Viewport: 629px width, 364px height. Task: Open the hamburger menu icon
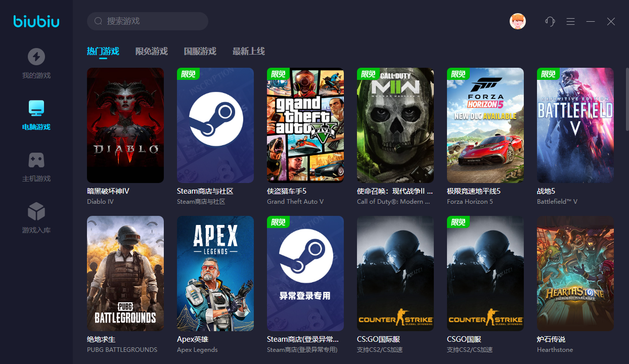570,21
